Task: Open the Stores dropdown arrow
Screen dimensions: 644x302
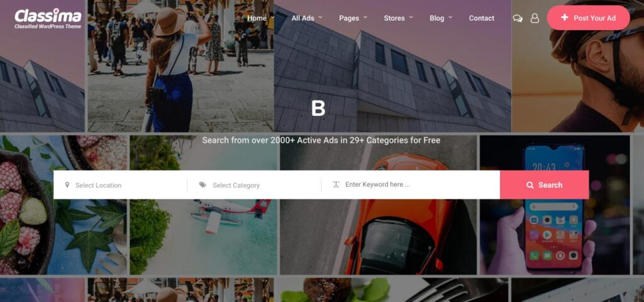Action: click(x=411, y=17)
